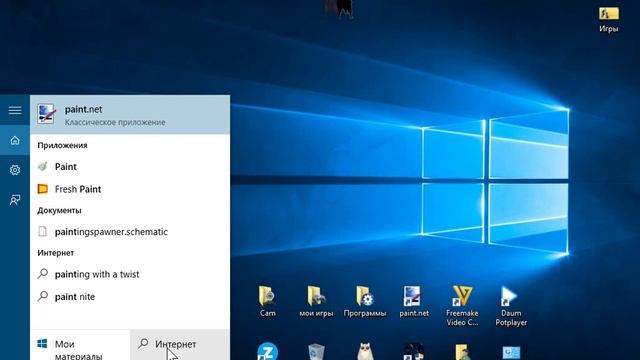Open Paint from the Приложения results

point(130,167)
